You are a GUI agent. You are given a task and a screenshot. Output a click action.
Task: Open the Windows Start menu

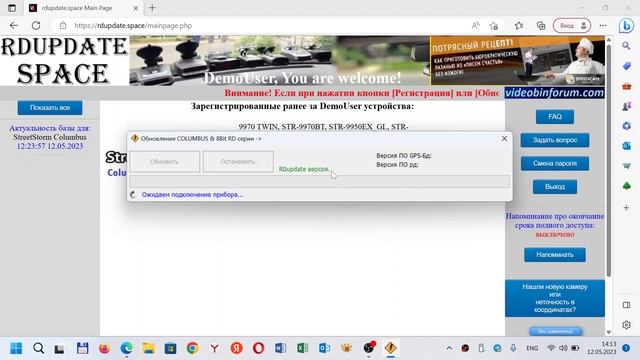pos(16,348)
